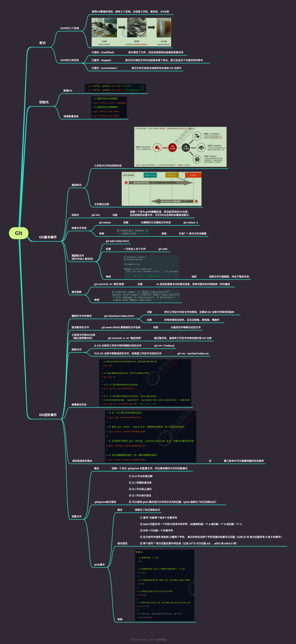Open the git config --list code image
This screenshot has width=296, height=644.
point(109,107)
